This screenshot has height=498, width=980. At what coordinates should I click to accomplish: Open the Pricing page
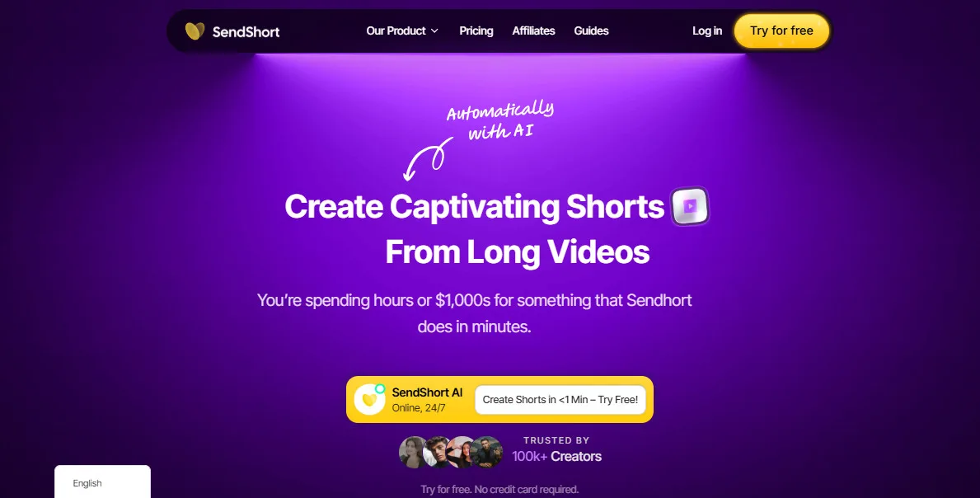(x=476, y=31)
